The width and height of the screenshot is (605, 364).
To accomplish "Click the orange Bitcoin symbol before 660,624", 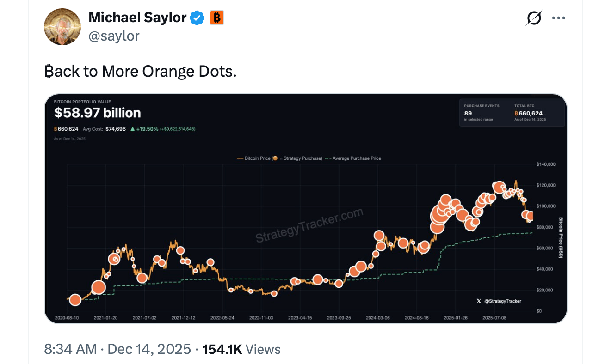I will click(x=55, y=128).
